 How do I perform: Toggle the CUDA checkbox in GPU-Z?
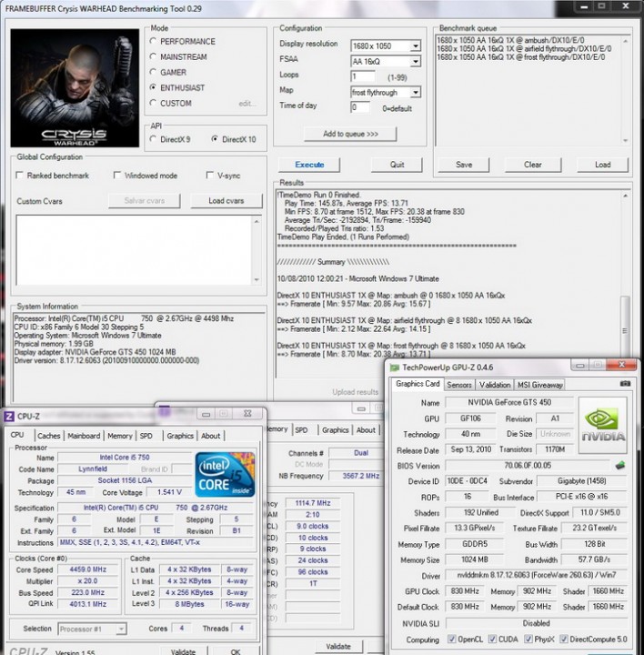point(492,639)
